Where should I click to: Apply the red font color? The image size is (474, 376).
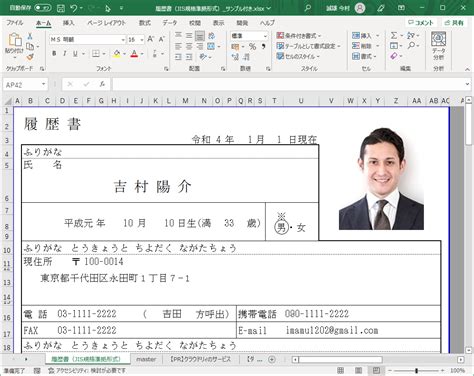click(134, 53)
